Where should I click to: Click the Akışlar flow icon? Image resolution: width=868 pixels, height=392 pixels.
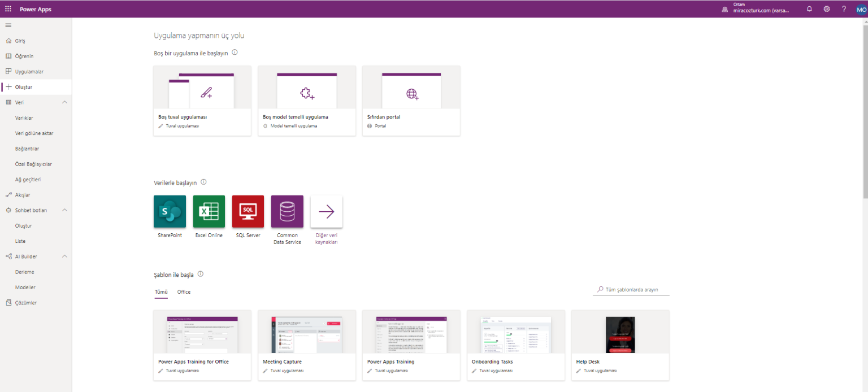click(x=8, y=195)
